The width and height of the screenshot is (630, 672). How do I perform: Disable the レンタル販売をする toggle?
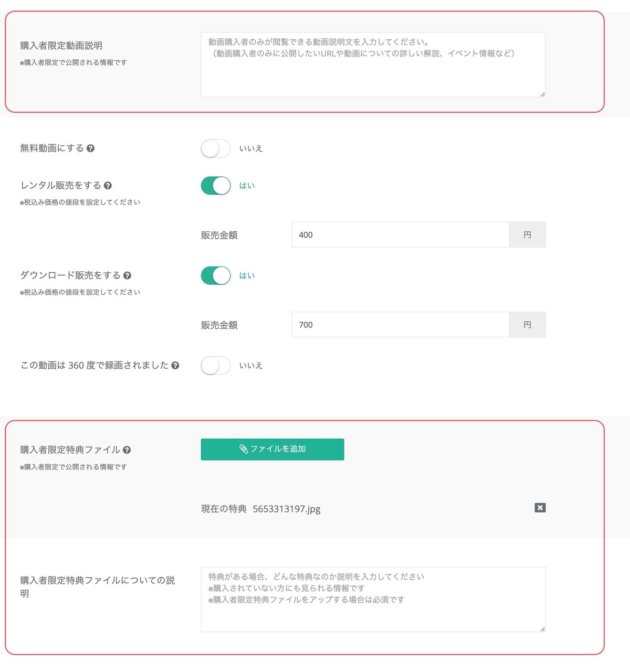coord(215,185)
